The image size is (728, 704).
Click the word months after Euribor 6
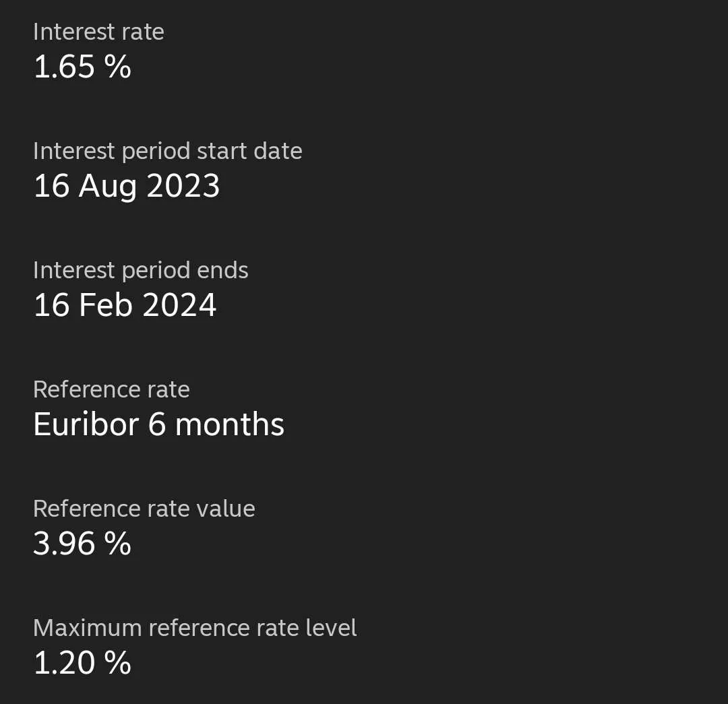point(229,425)
